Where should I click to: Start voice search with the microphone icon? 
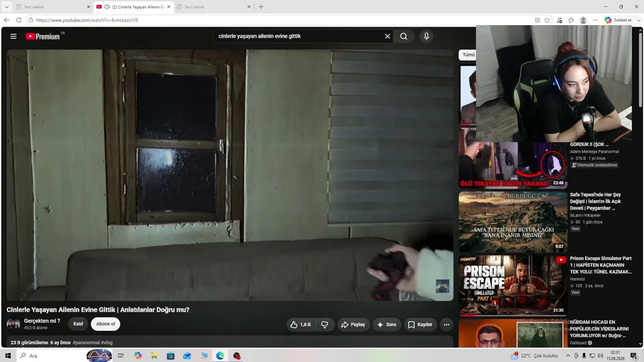pyautogui.click(x=426, y=36)
